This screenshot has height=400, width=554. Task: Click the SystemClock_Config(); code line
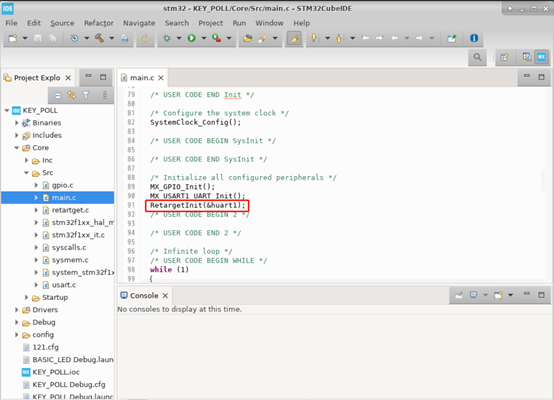click(x=195, y=122)
